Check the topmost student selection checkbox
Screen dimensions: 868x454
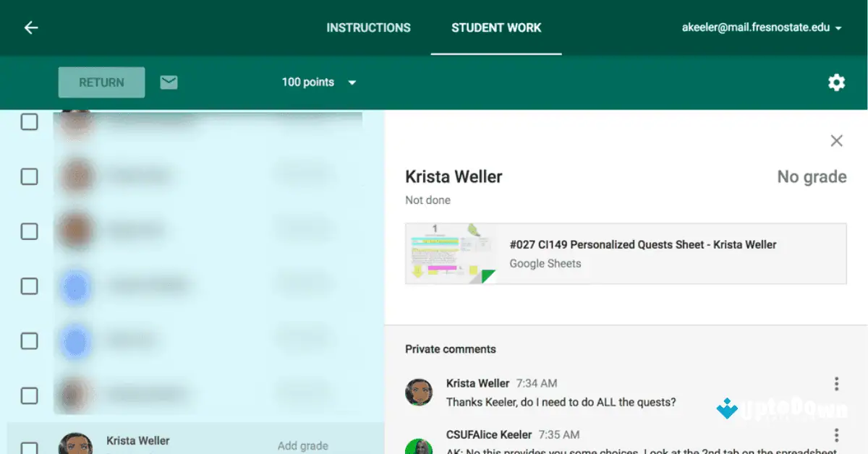coord(29,121)
